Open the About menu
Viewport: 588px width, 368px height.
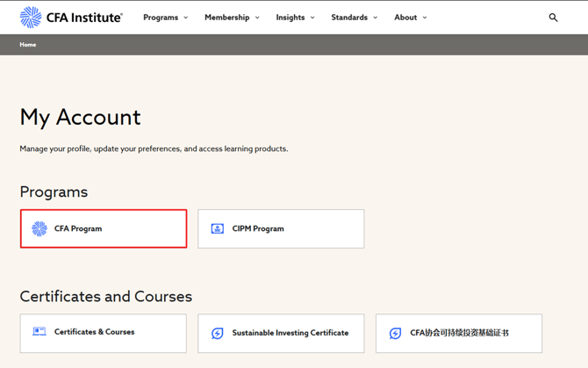405,18
